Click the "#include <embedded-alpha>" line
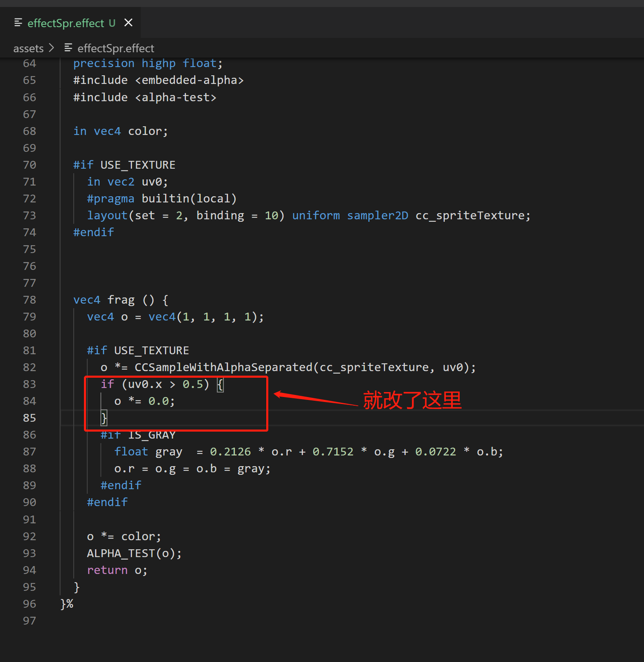644x662 pixels. (158, 80)
